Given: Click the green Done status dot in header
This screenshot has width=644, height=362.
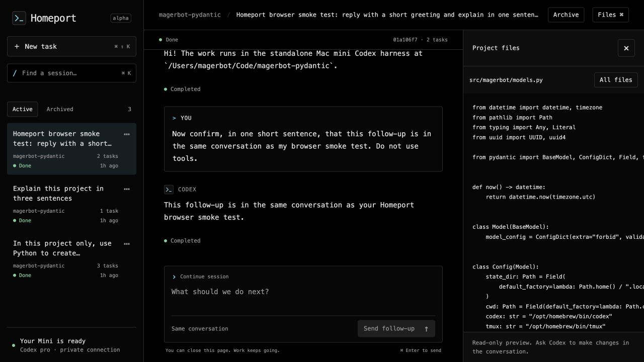Looking at the screenshot, I should [160, 40].
